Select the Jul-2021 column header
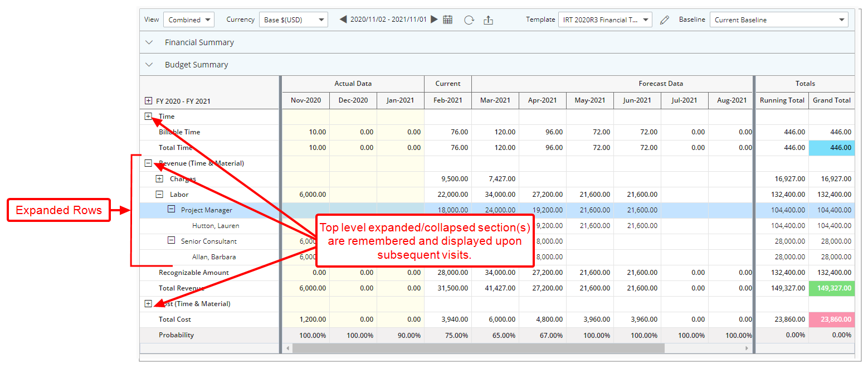Image resolution: width=868 pixels, height=368 pixels. click(685, 100)
